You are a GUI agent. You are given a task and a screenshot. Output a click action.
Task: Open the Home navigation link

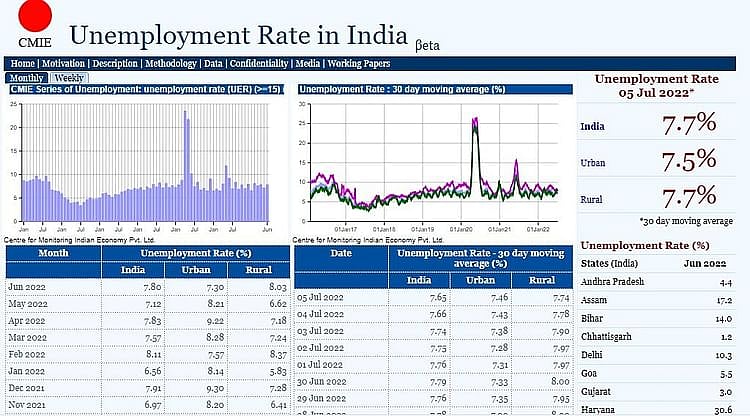22,64
